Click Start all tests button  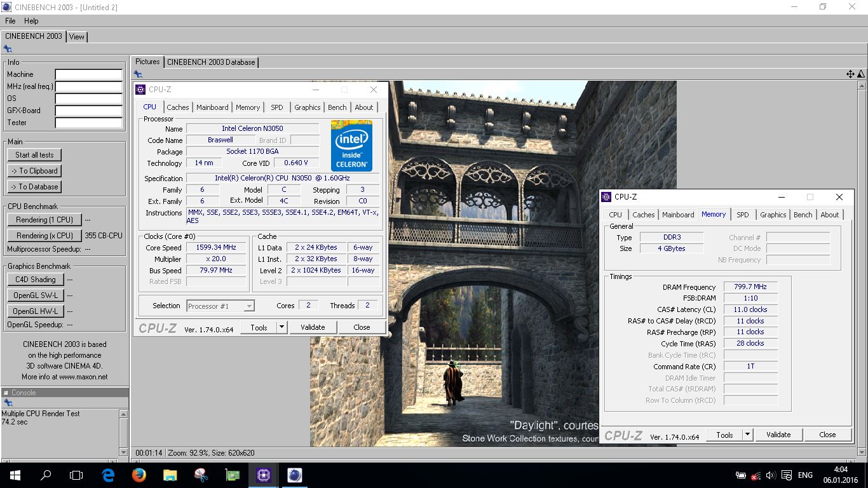click(x=34, y=155)
